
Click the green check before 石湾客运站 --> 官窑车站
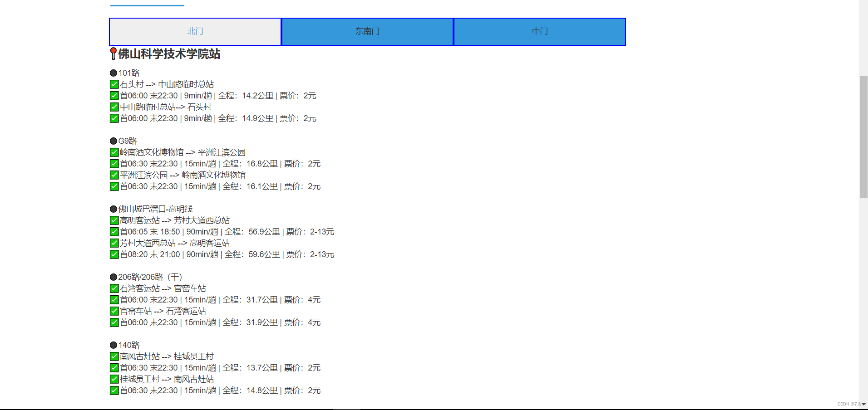(x=114, y=288)
